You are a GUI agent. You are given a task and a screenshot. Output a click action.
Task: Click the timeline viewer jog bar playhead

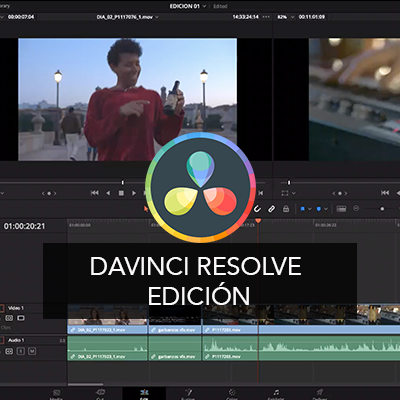[289, 183]
